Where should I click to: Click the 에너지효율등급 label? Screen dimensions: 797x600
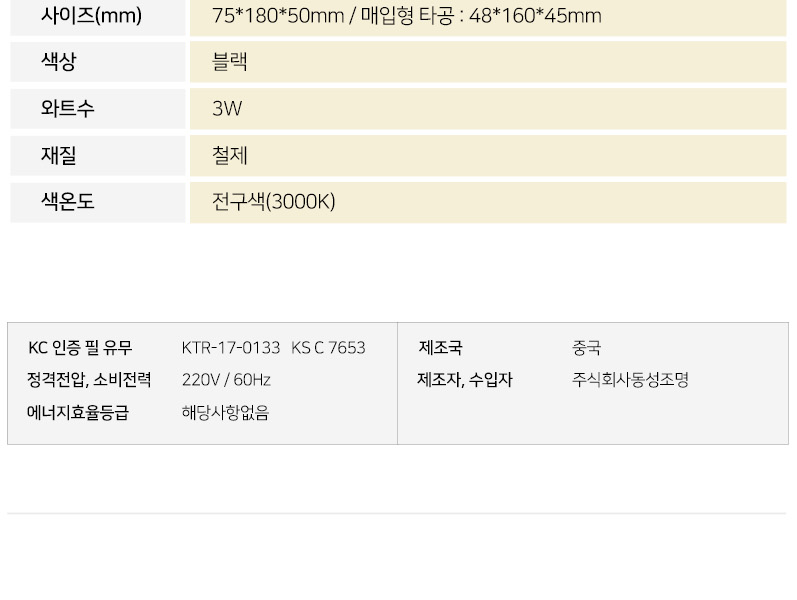click(78, 412)
